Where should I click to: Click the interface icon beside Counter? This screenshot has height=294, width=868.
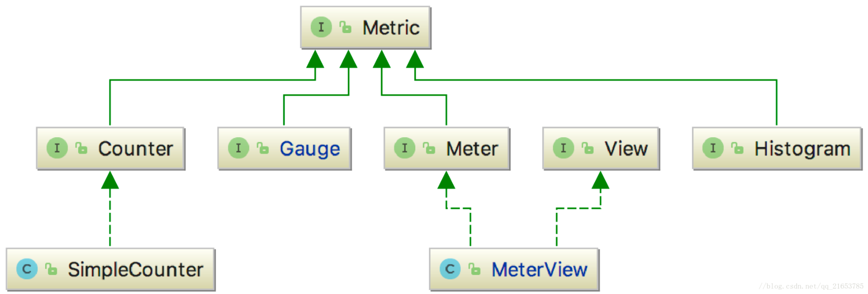point(57,148)
